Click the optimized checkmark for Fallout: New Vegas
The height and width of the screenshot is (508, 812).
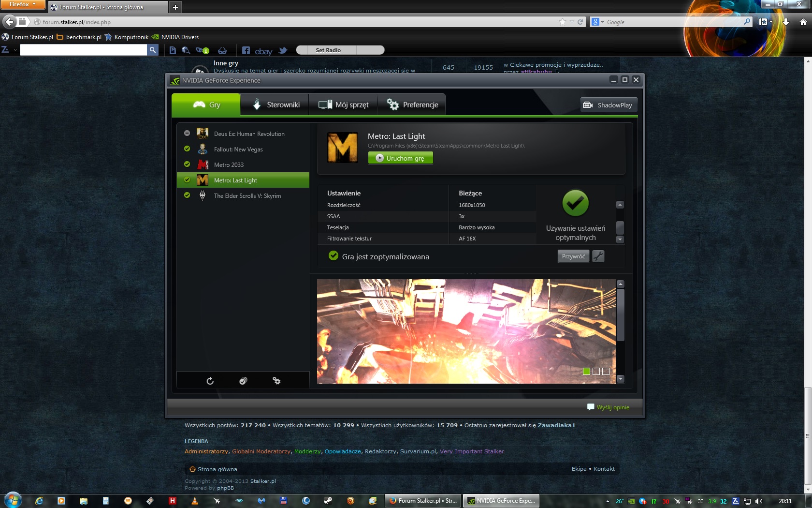coord(187,149)
